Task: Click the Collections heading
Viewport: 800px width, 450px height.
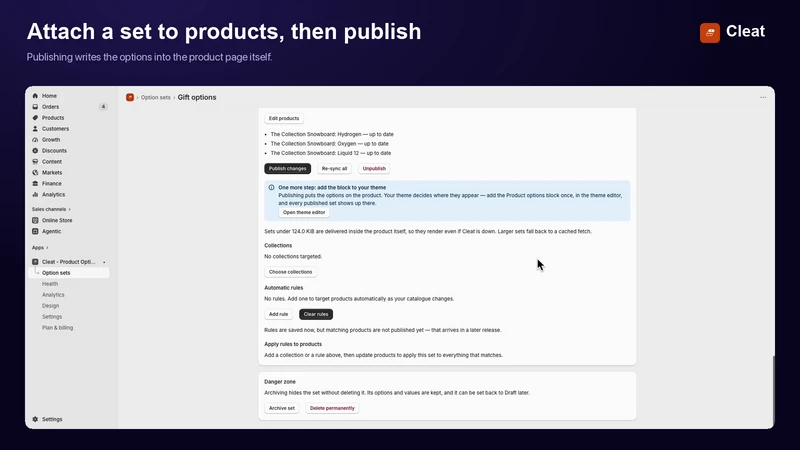Action: pos(278,245)
